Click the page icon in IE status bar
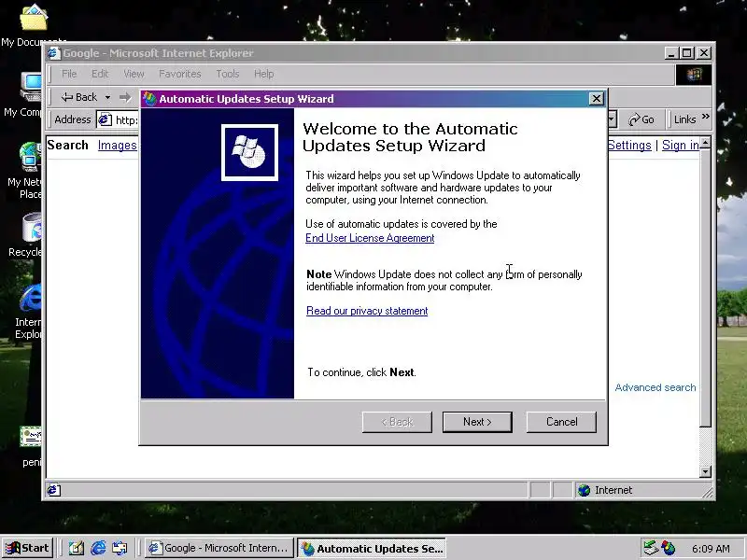Image resolution: width=747 pixels, height=560 pixels. 54,490
